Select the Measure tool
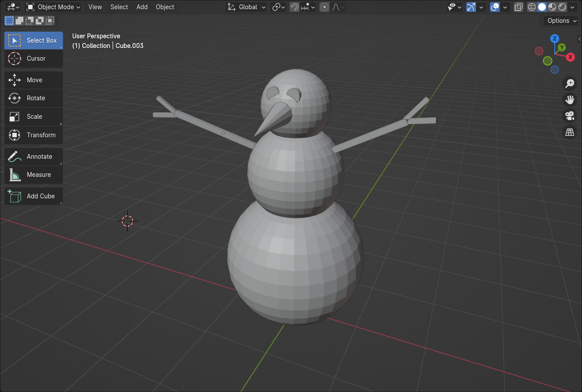The image size is (582, 392). [33, 174]
